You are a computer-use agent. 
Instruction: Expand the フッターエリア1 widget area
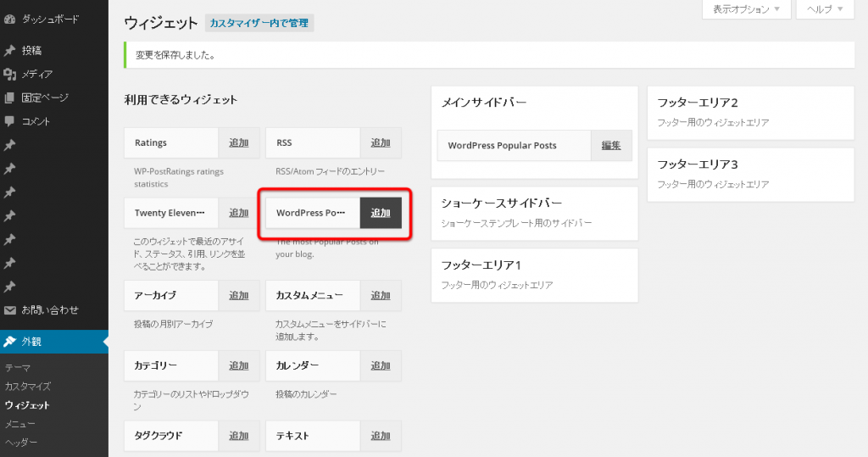pos(534,265)
